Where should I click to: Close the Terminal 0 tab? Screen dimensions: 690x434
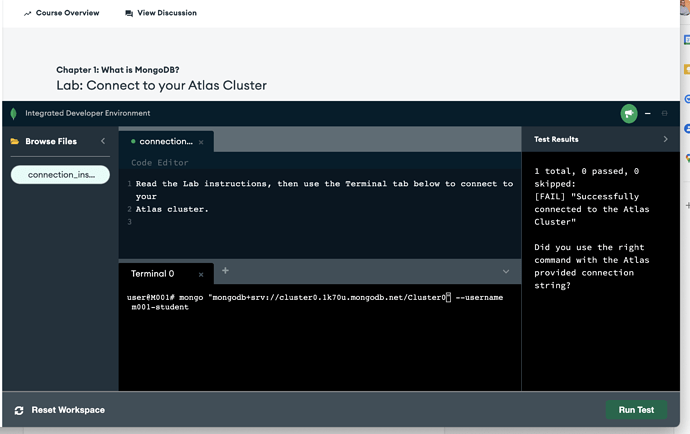pos(201,273)
